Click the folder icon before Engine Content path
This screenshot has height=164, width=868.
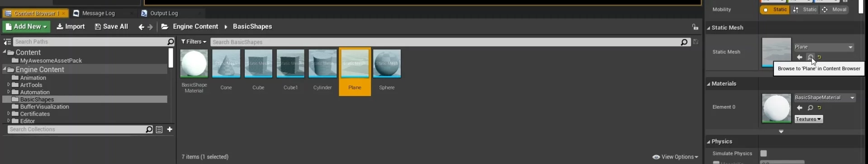coord(165,27)
